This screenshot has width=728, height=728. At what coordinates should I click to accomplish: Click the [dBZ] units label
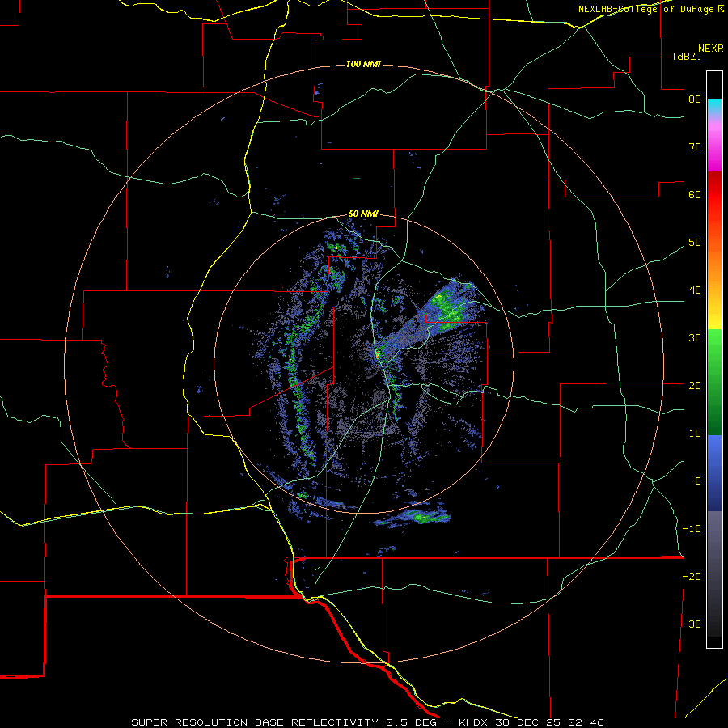687,57
